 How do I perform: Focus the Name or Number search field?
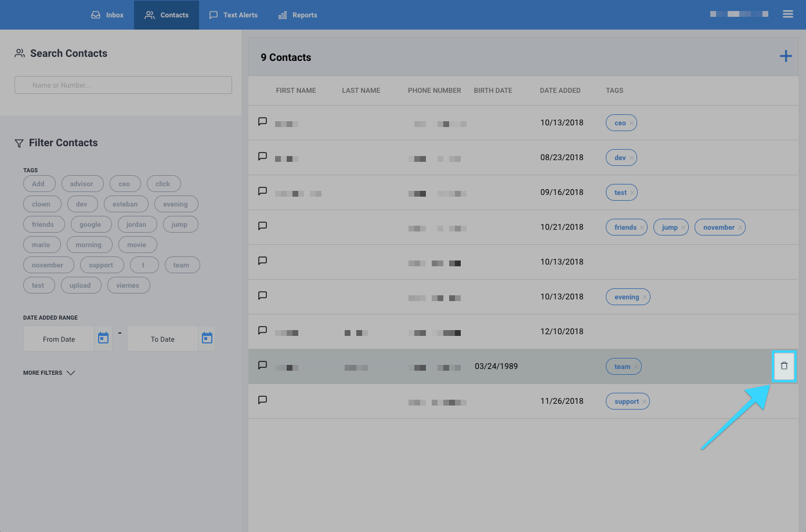click(123, 85)
